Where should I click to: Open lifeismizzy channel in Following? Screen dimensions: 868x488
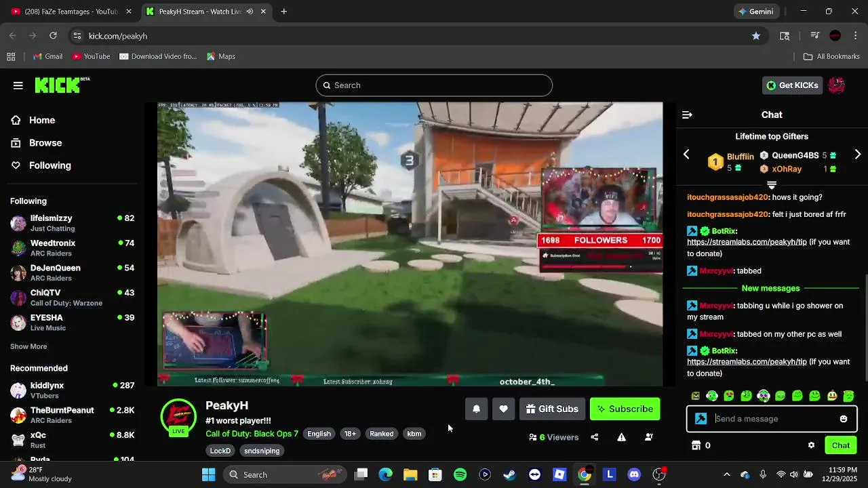coord(72,223)
